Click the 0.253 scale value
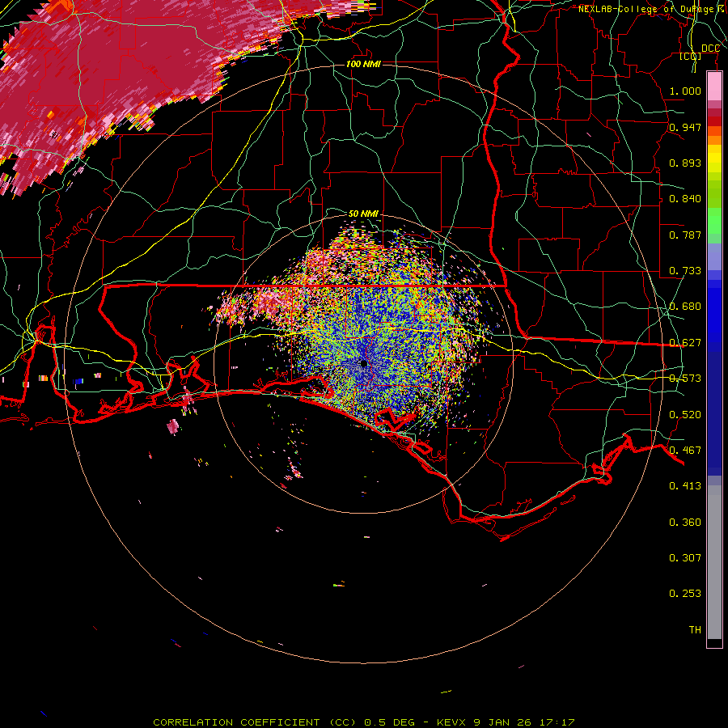 685,594
